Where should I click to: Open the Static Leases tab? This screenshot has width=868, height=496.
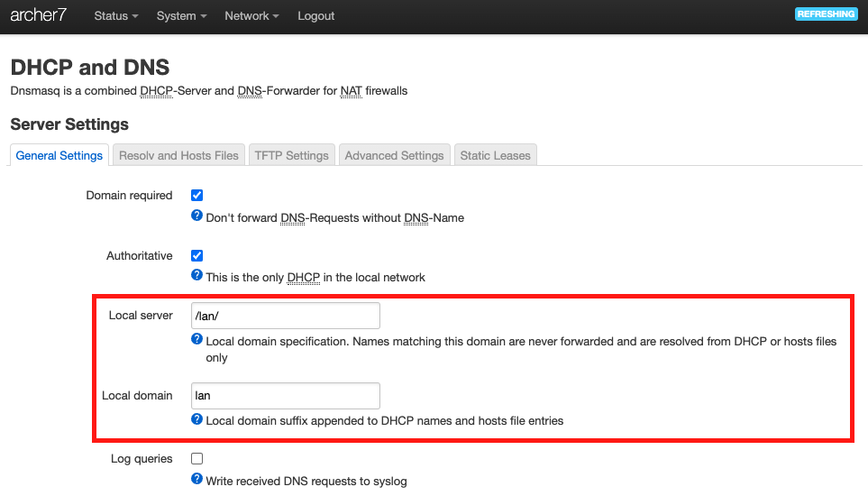coord(496,155)
